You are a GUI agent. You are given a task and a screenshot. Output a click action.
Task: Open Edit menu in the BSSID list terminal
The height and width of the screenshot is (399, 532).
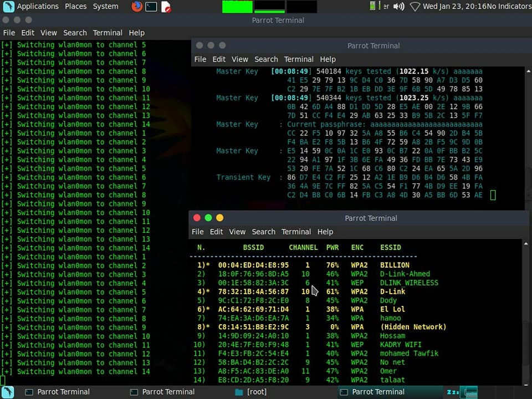217,232
